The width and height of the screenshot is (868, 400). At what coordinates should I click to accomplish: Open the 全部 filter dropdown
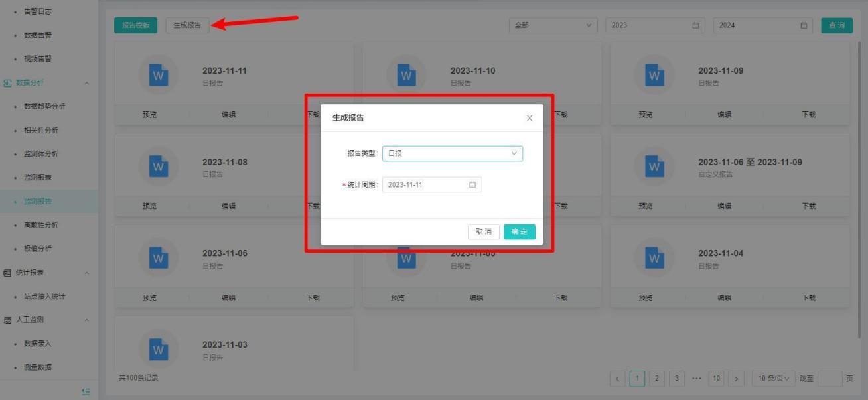tap(552, 25)
